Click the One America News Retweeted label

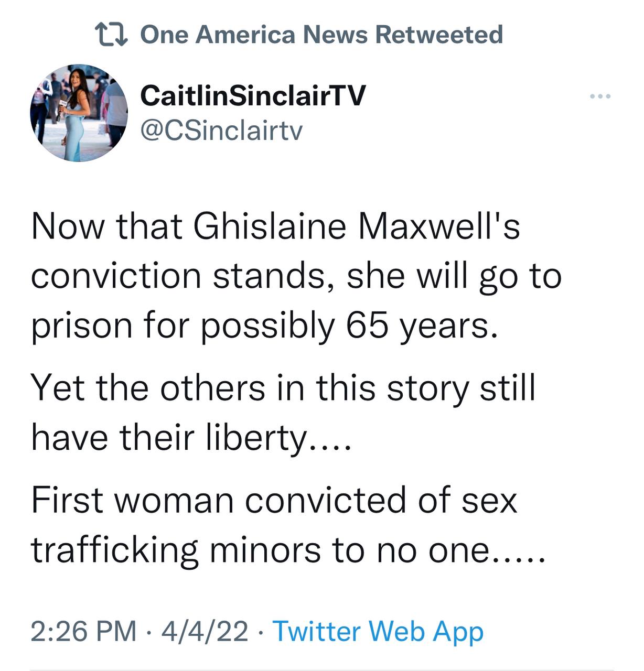tap(321, 35)
